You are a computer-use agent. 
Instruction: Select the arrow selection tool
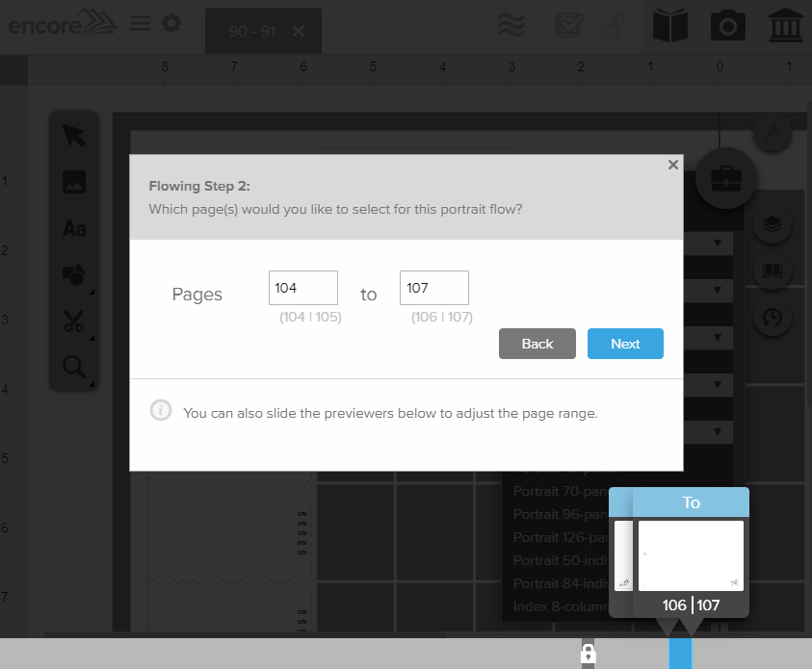tap(74, 136)
